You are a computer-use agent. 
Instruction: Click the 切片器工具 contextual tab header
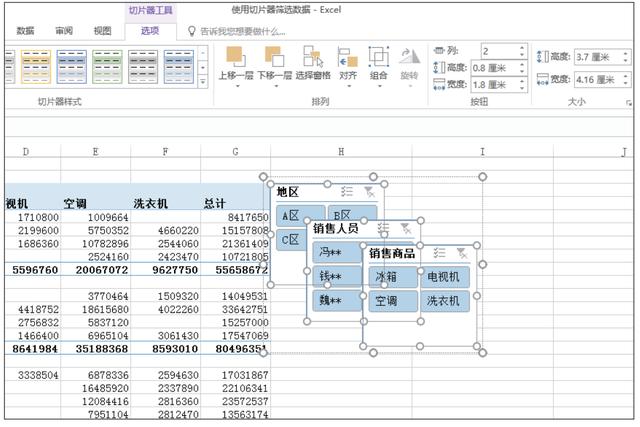[x=151, y=10]
